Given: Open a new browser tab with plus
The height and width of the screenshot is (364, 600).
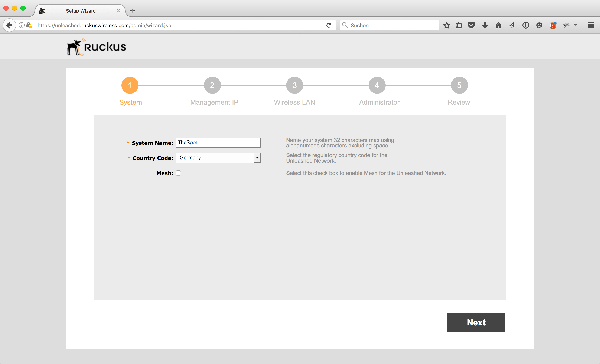Looking at the screenshot, I should (x=132, y=11).
